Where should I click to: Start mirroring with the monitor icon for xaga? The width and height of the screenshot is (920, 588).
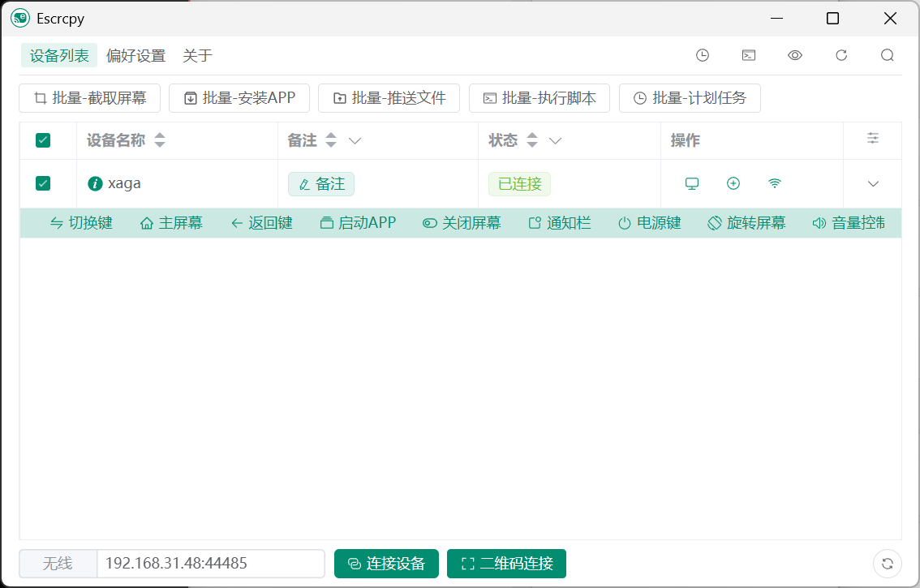[x=692, y=183]
